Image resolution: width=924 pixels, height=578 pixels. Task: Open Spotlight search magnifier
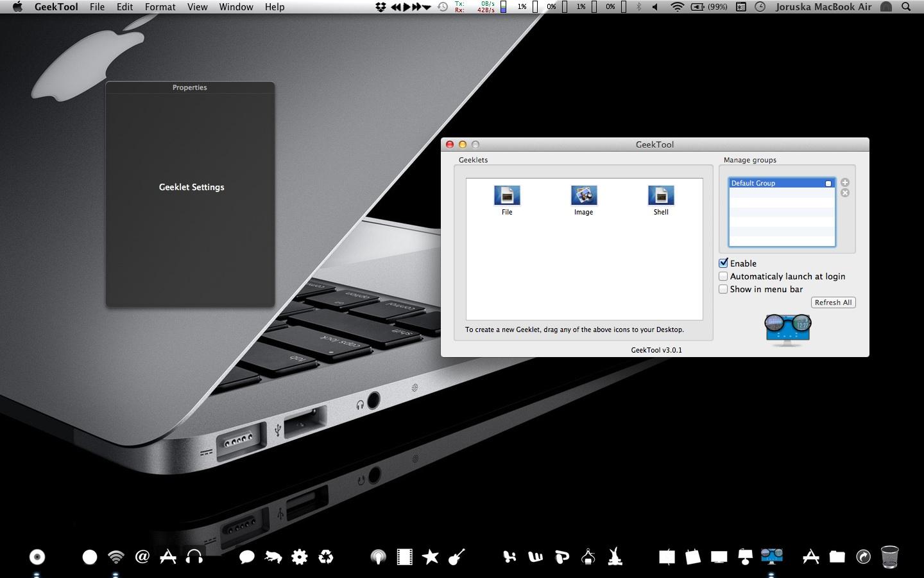[906, 7]
